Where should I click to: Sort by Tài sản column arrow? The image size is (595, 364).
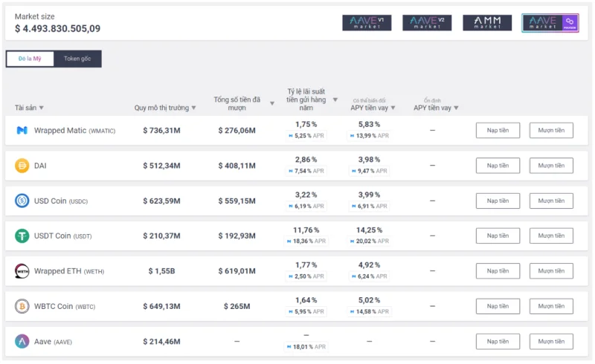42,108
